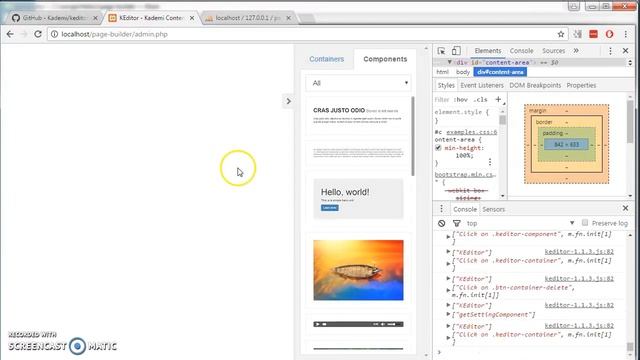Expand the "Click on .btn-container-delete" log entry

(x=448, y=291)
